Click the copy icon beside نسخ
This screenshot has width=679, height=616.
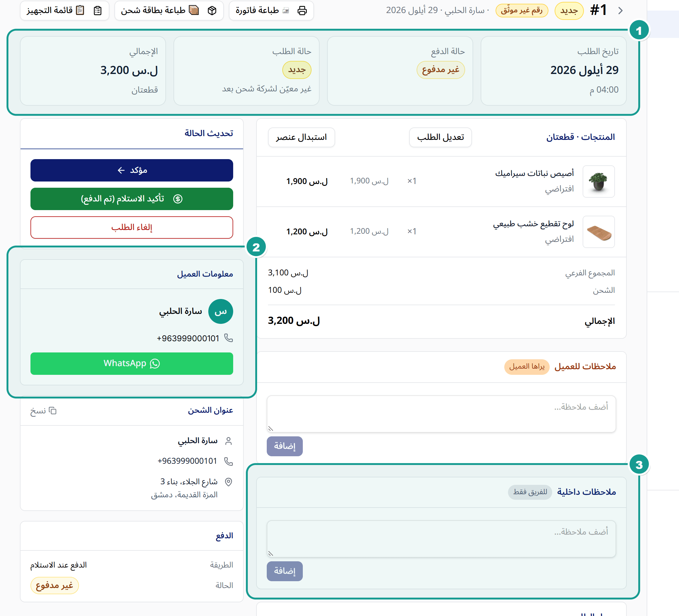tap(53, 411)
